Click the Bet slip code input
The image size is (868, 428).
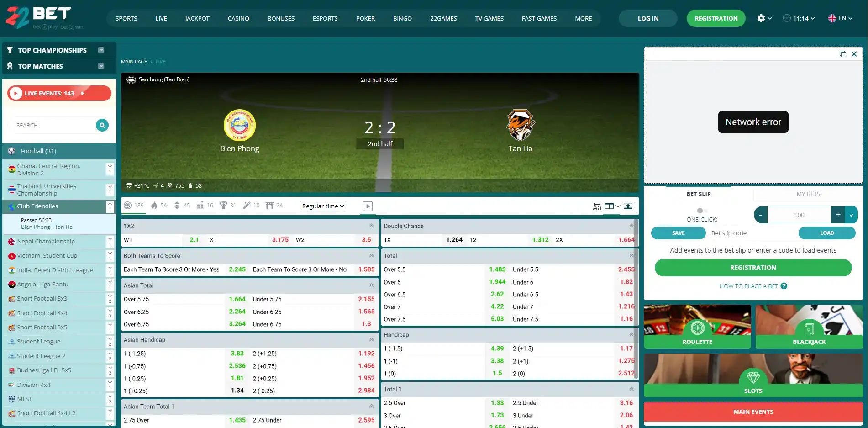tap(752, 233)
